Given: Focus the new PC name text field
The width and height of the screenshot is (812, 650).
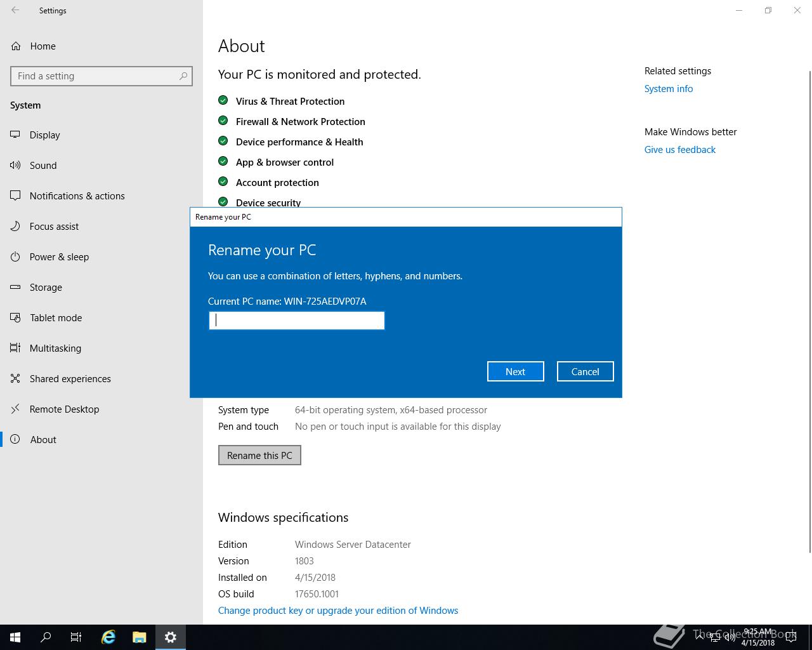Looking at the screenshot, I should (x=297, y=321).
